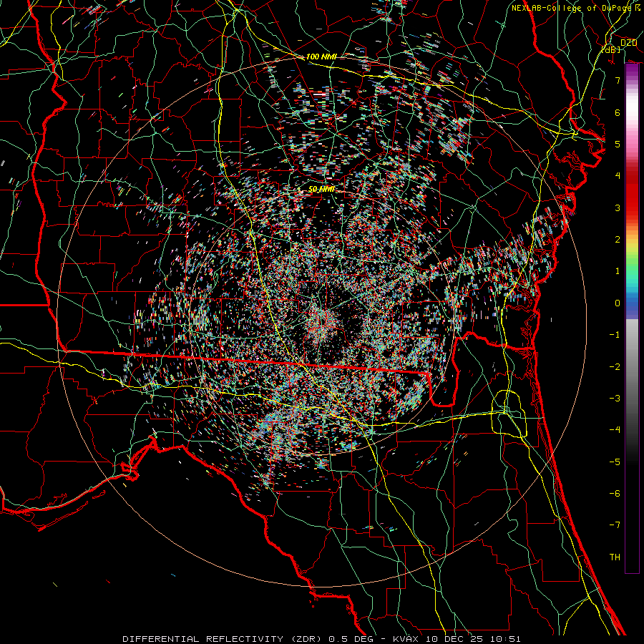Click the '[dB]' units label
This screenshot has height=644, width=644.
tap(611, 49)
